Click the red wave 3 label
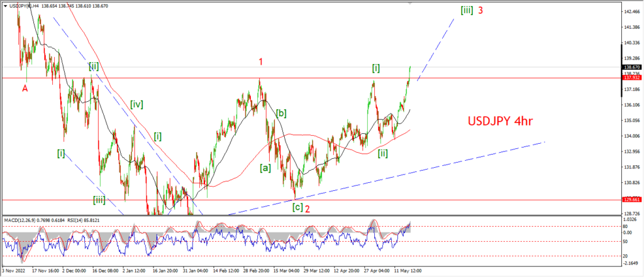Image resolution: width=644 pixels, height=277 pixels. (480, 10)
